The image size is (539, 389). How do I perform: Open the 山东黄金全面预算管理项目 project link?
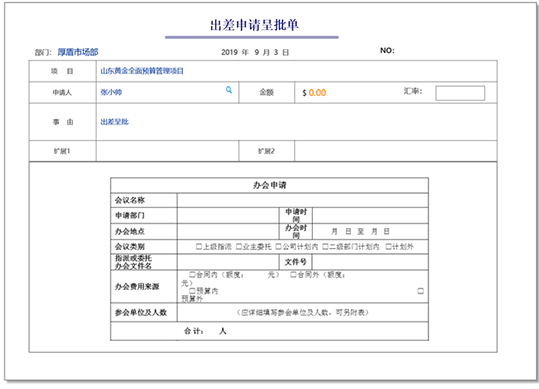pos(142,71)
